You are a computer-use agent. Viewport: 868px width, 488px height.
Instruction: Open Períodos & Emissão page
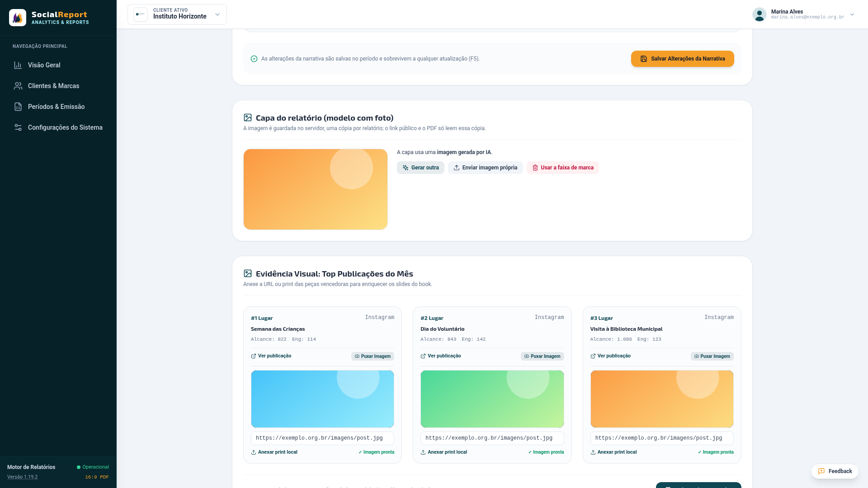58,107
